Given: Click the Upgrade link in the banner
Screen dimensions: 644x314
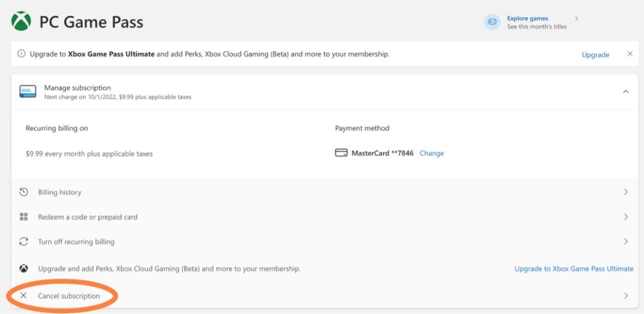Looking at the screenshot, I should coord(595,55).
